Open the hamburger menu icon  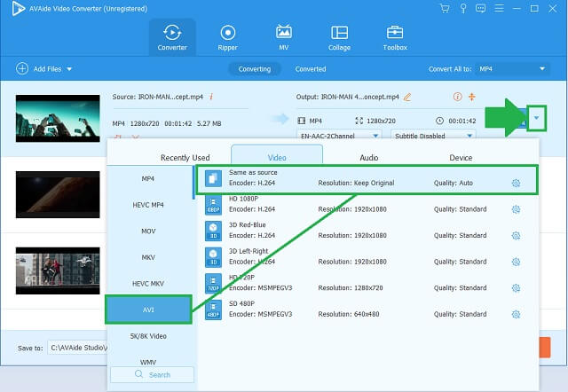499,8
